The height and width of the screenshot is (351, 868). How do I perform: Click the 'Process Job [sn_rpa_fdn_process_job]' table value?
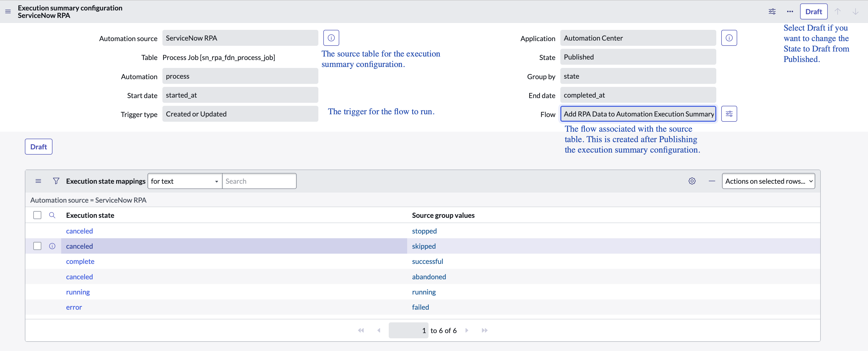[219, 57]
